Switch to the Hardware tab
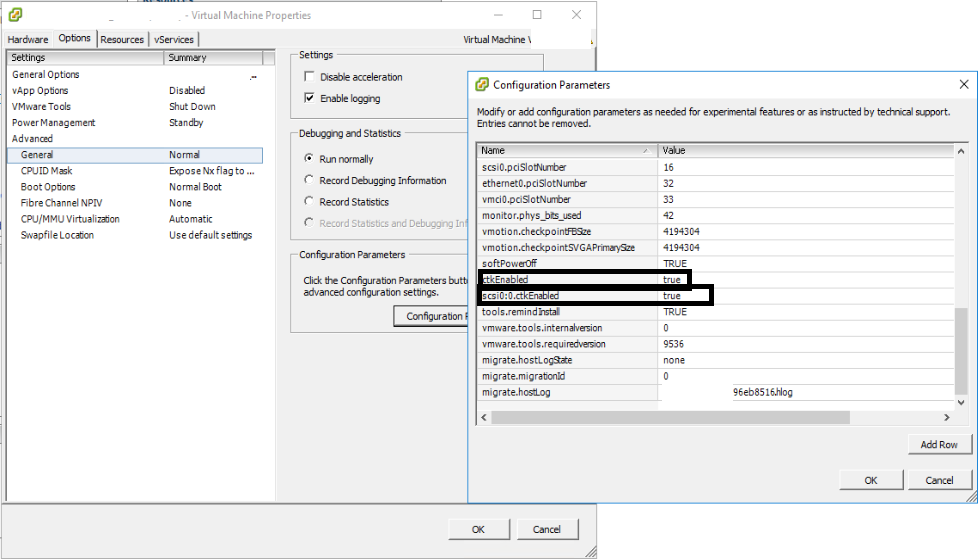This screenshot has width=978, height=560. coord(28,39)
